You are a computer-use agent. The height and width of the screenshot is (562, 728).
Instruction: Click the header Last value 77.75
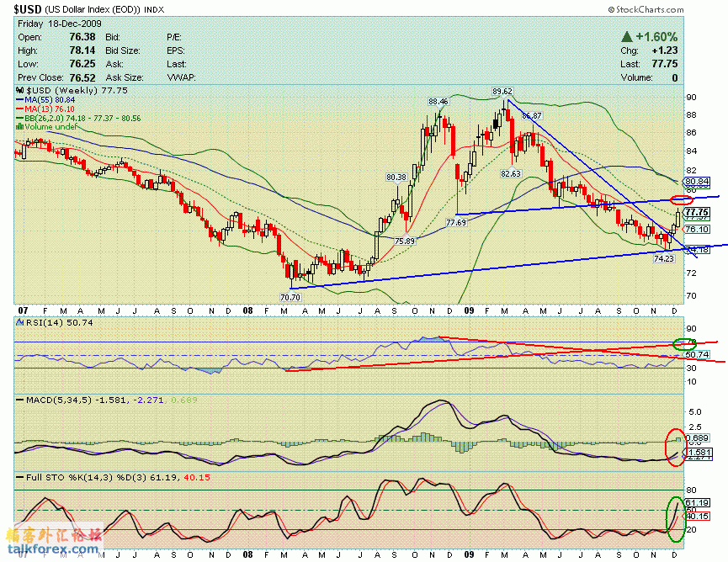coord(665,64)
